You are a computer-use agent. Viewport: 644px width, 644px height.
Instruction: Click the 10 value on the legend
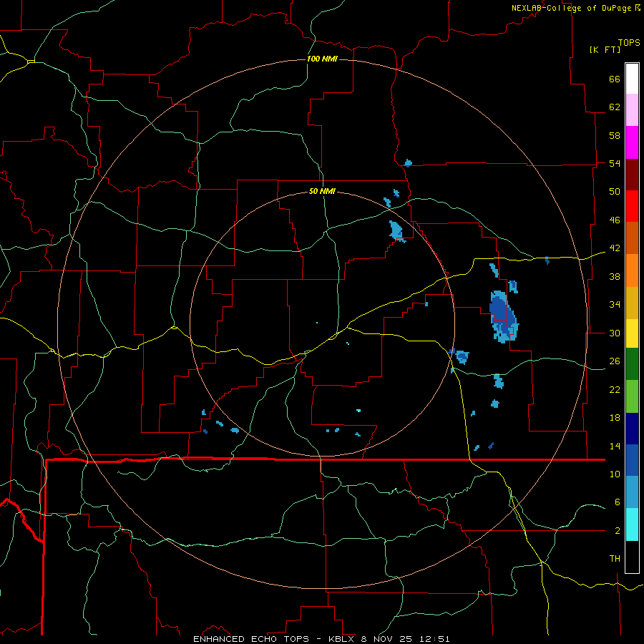[615, 474]
